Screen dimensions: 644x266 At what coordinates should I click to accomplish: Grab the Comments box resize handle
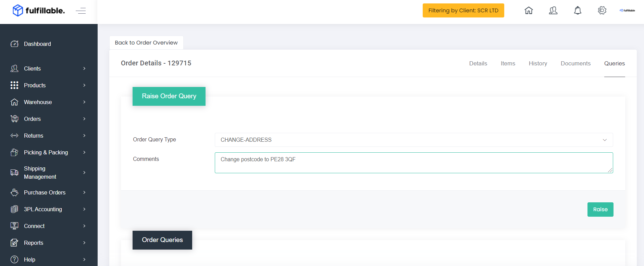point(610,170)
